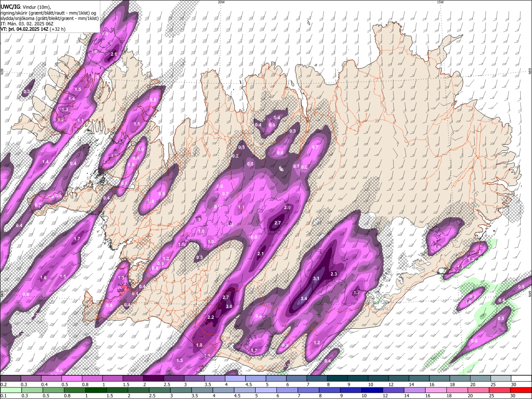Select the dark green 1 swatch in lower legend
The image size is (532, 399).
[x=96, y=390]
